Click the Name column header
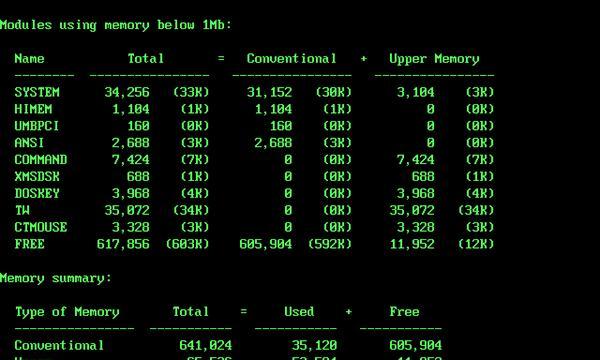This screenshot has width=600, height=360. point(29,59)
